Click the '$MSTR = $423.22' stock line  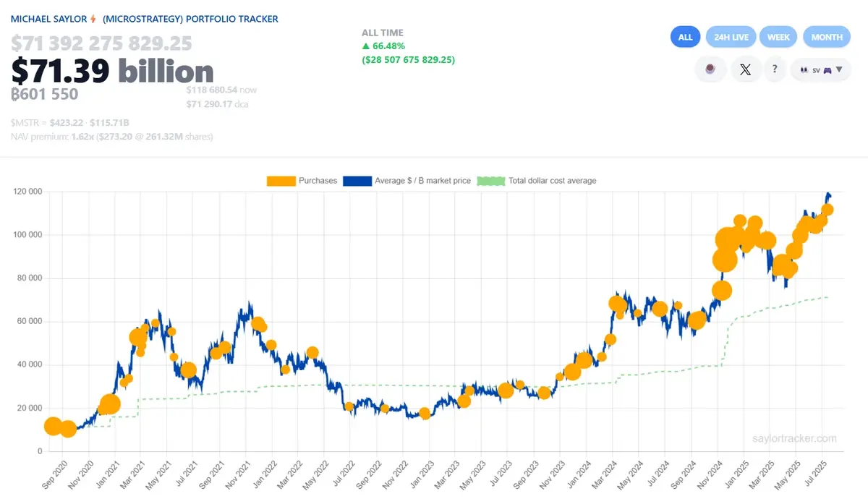tap(70, 124)
